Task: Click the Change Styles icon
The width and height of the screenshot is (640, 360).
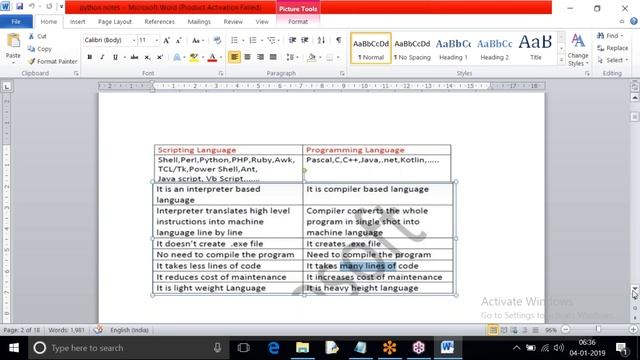Action: coord(578,41)
